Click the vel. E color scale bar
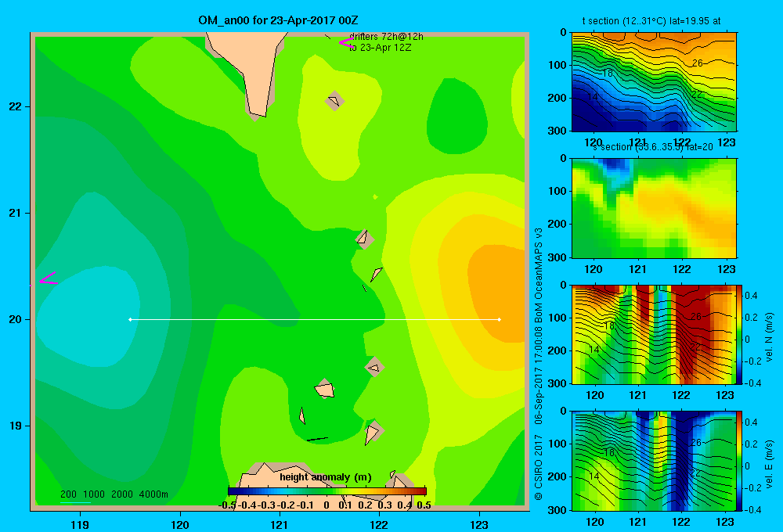 pos(740,461)
